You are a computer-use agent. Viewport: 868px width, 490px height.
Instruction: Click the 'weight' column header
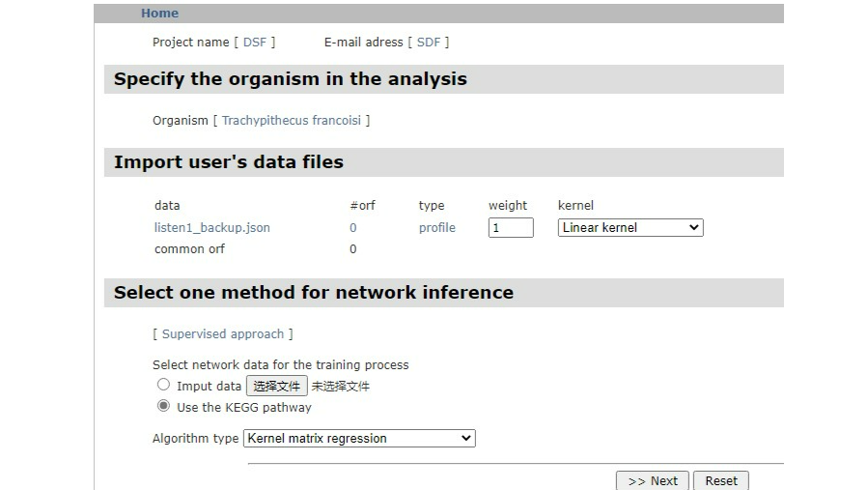point(508,206)
